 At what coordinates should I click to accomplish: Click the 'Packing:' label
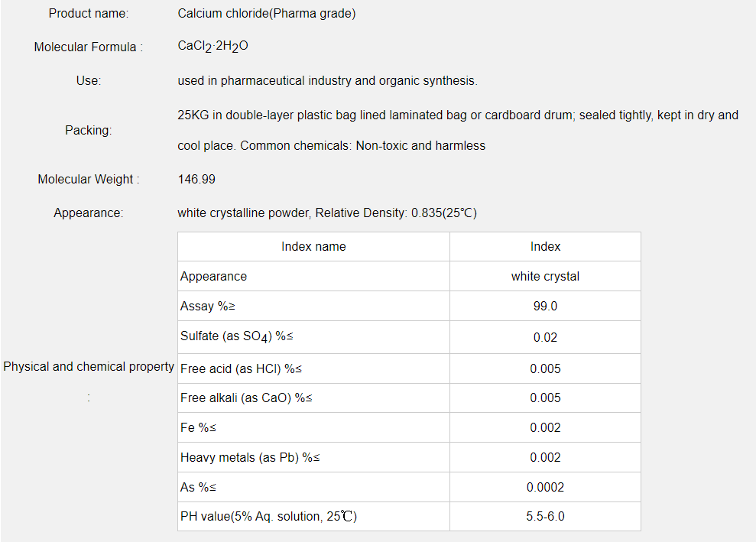[x=89, y=131]
